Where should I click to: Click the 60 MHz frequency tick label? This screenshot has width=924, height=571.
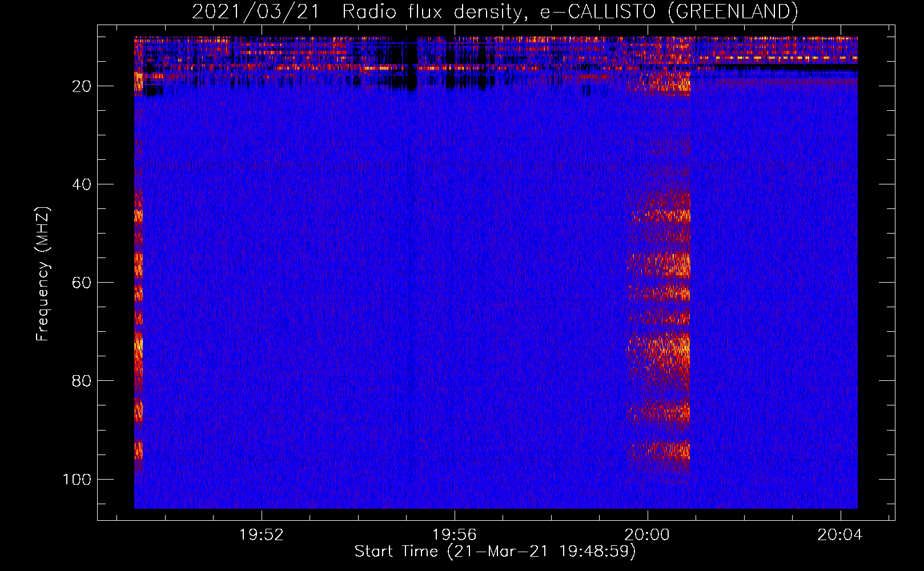coord(81,283)
